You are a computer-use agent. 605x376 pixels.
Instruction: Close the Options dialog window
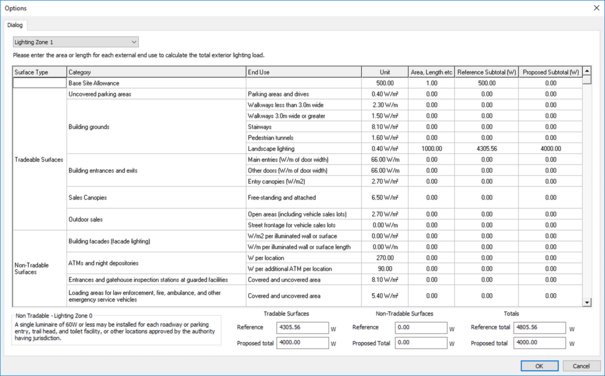pyautogui.click(x=596, y=8)
